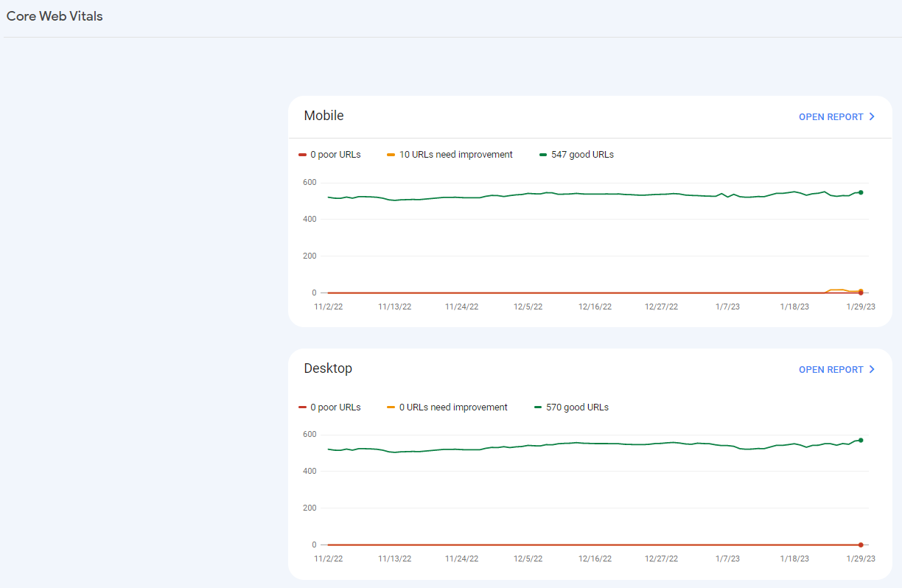902x588 pixels.
Task: Click the OPEN REPORT link for Desktop
Action: pyautogui.click(x=831, y=369)
